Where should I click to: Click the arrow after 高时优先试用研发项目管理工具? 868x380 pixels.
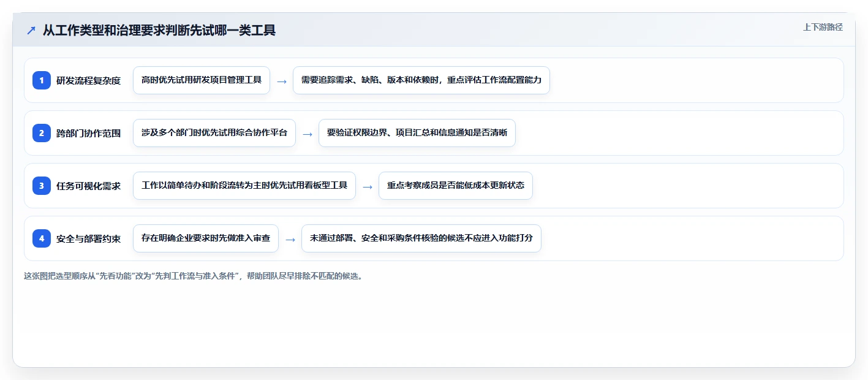(x=282, y=81)
